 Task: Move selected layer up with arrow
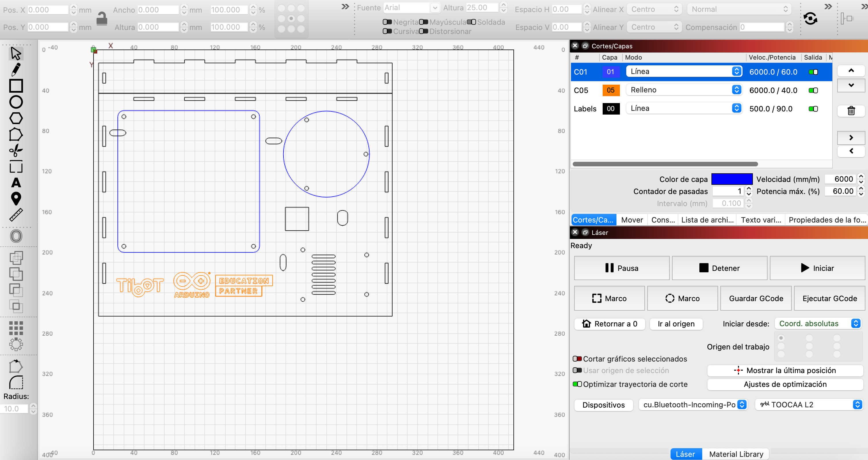click(x=851, y=71)
